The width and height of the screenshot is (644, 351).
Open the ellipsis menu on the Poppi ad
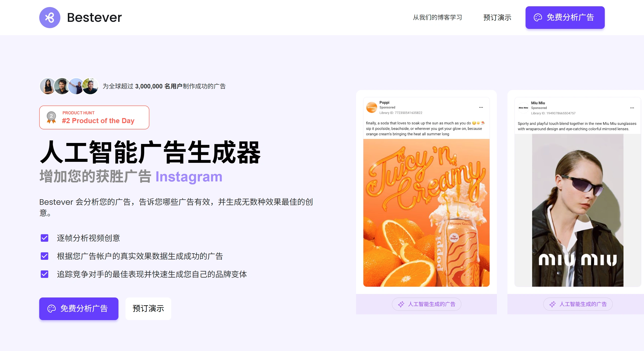click(x=481, y=107)
